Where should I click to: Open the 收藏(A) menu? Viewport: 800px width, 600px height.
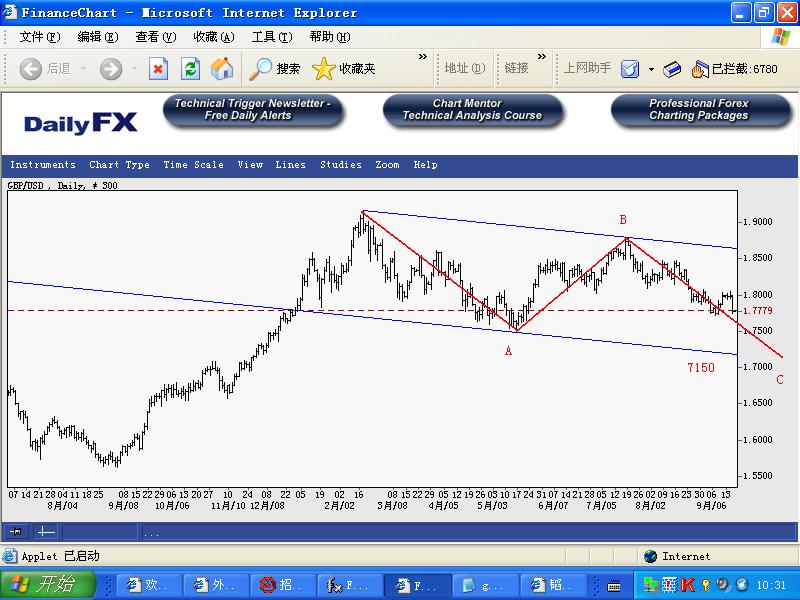coord(214,37)
